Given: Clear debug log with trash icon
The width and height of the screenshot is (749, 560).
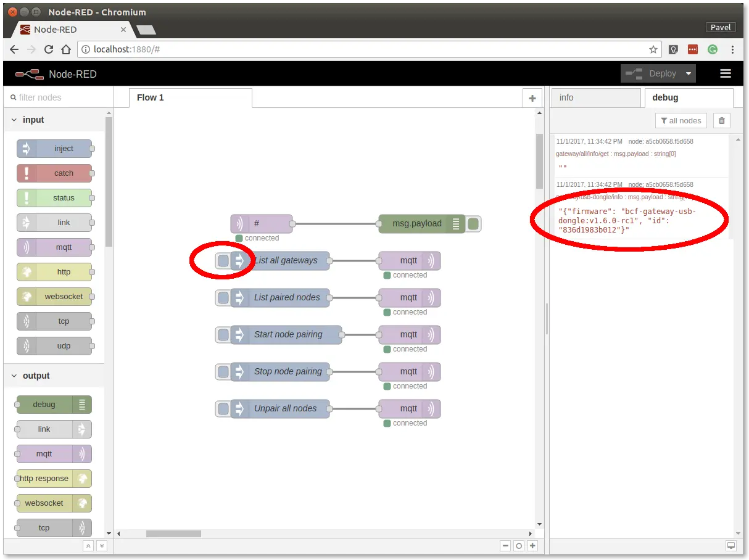Looking at the screenshot, I should [722, 120].
